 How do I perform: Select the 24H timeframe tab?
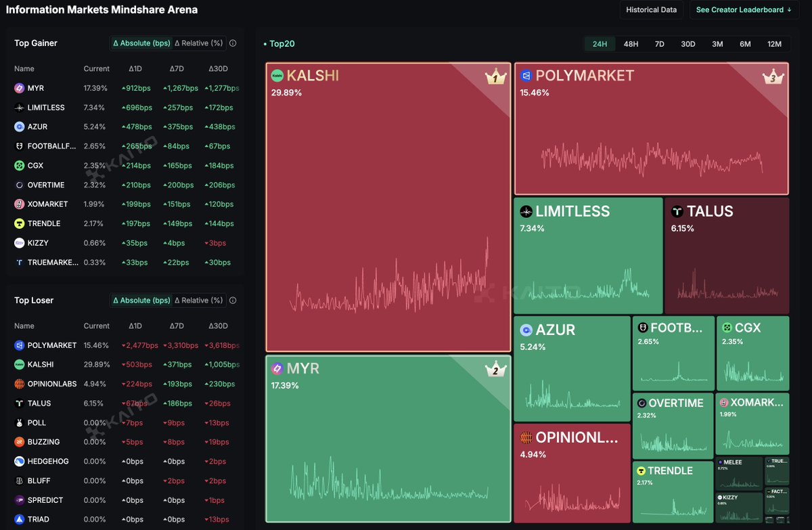[600, 43]
